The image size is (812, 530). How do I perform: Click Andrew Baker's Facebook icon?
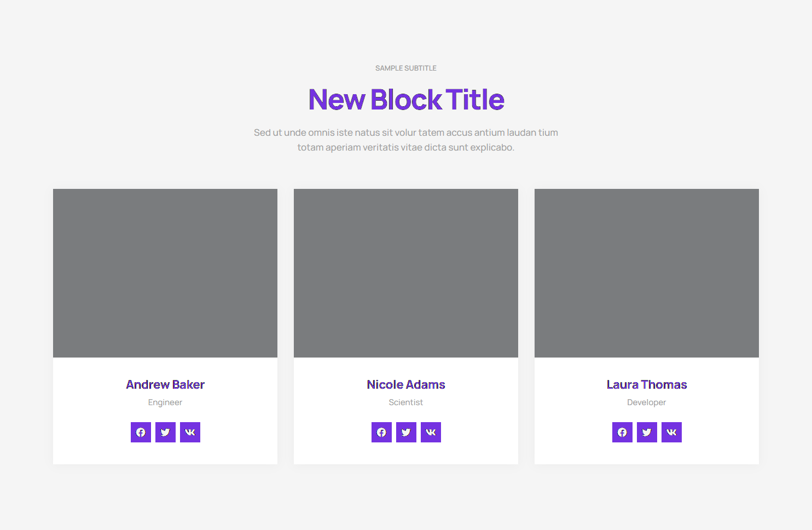coord(141,432)
